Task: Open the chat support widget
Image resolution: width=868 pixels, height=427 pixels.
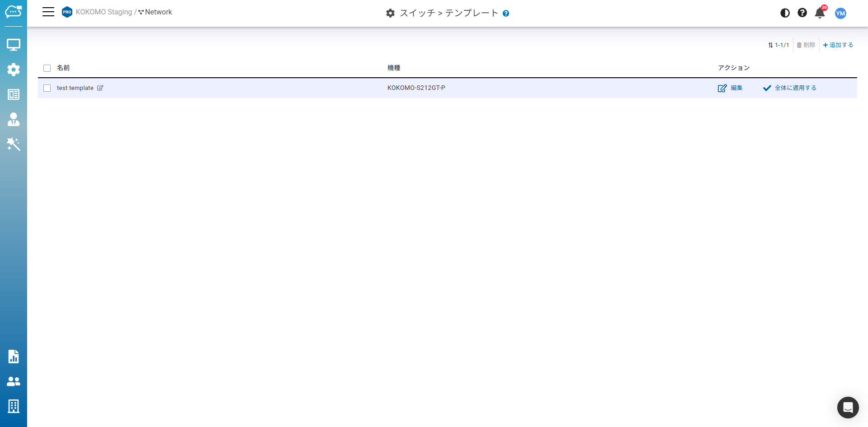Action: (848, 408)
